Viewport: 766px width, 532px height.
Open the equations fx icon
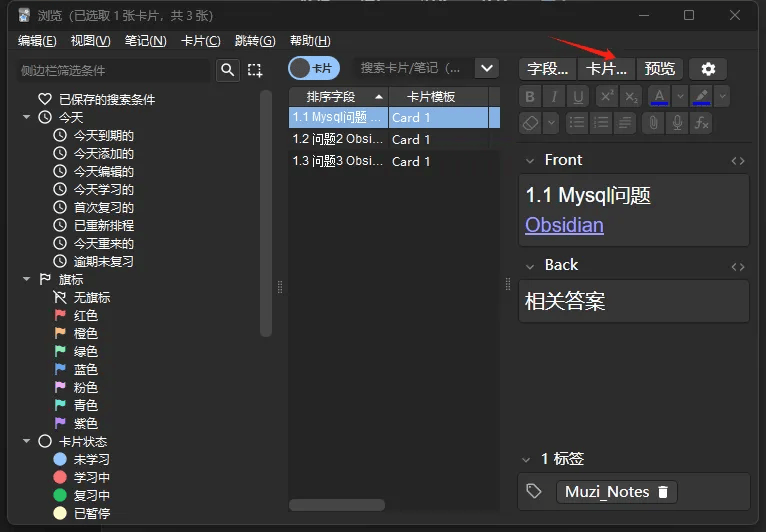pos(701,123)
